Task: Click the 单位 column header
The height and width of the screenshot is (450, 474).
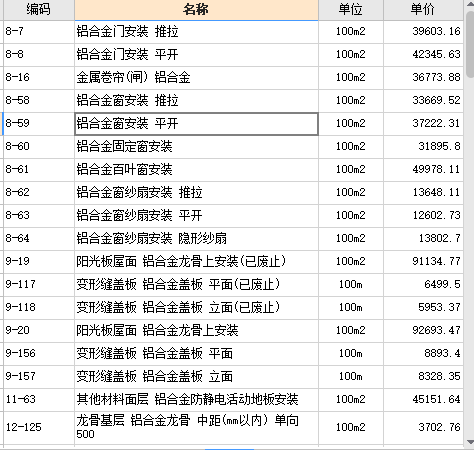Action: pos(351,10)
